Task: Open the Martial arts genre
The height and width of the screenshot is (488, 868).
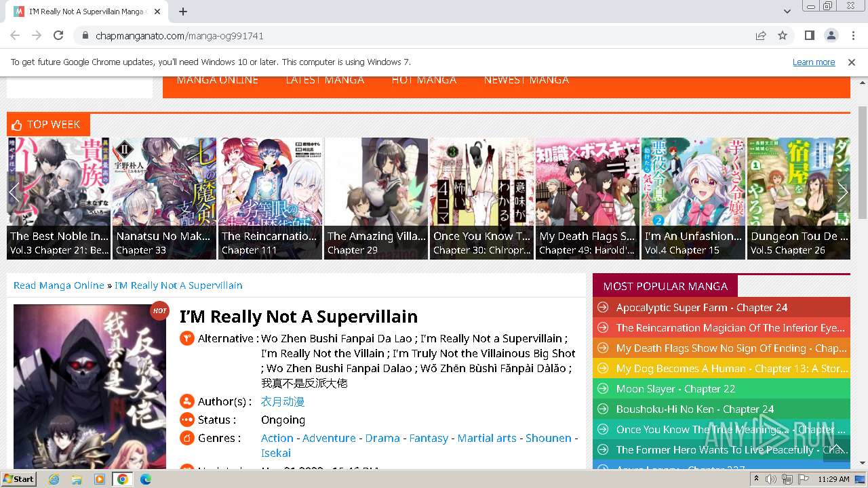Action: pos(487,439)
